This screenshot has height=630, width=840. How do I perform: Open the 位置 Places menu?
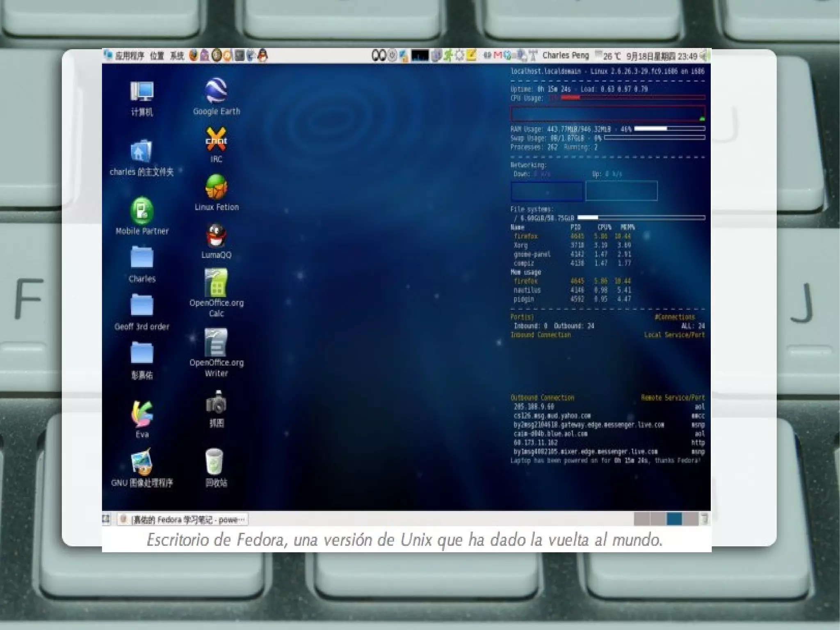click(x=157, y=56)
